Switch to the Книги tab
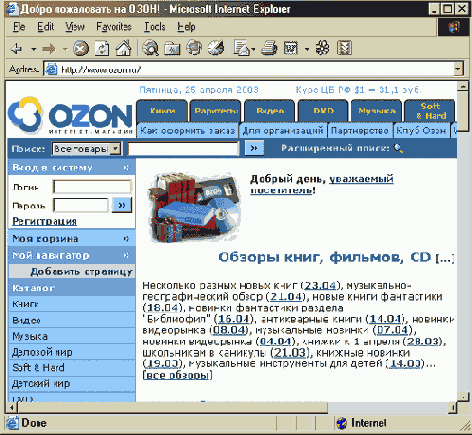This screenshot has height=435, width=472. click(x=162, y=111)
